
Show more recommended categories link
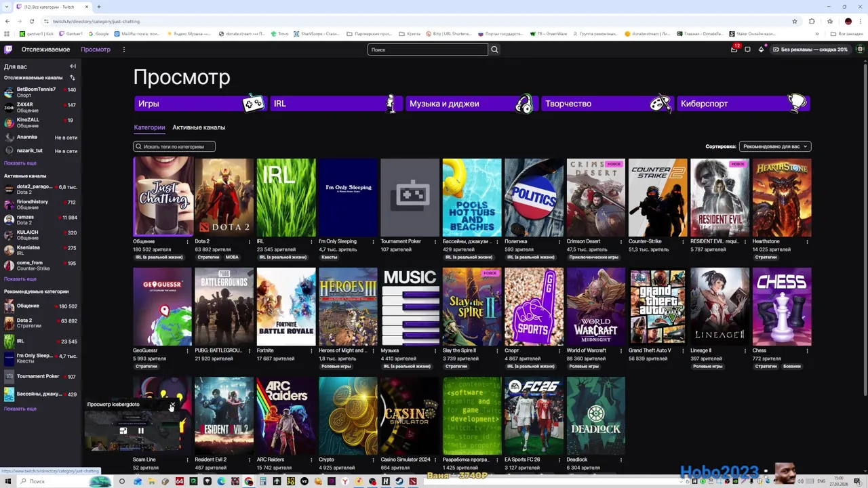[x=20, y=409]
